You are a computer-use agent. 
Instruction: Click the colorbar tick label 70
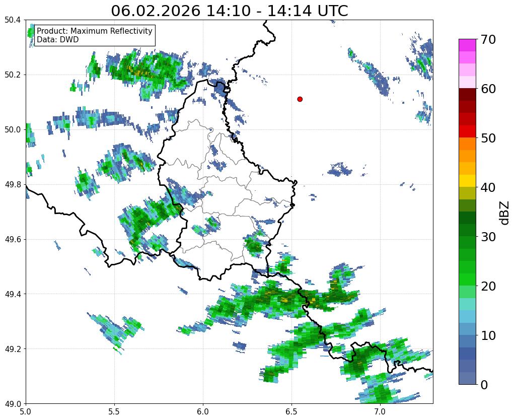[x=488, y=39]
